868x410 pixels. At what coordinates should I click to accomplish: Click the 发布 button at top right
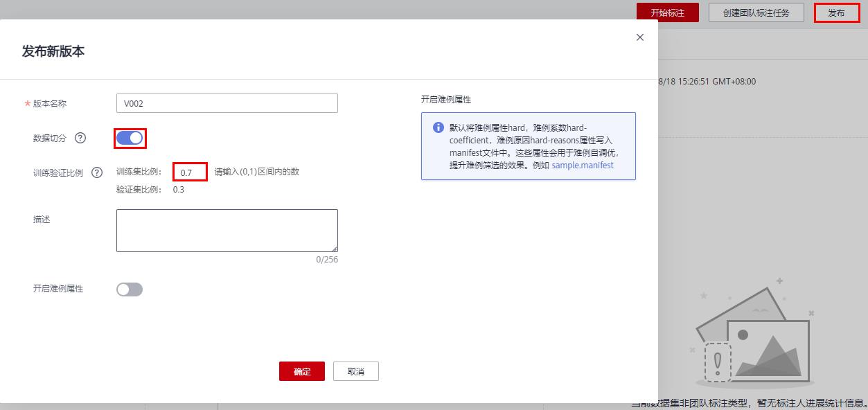coord(836,12)
